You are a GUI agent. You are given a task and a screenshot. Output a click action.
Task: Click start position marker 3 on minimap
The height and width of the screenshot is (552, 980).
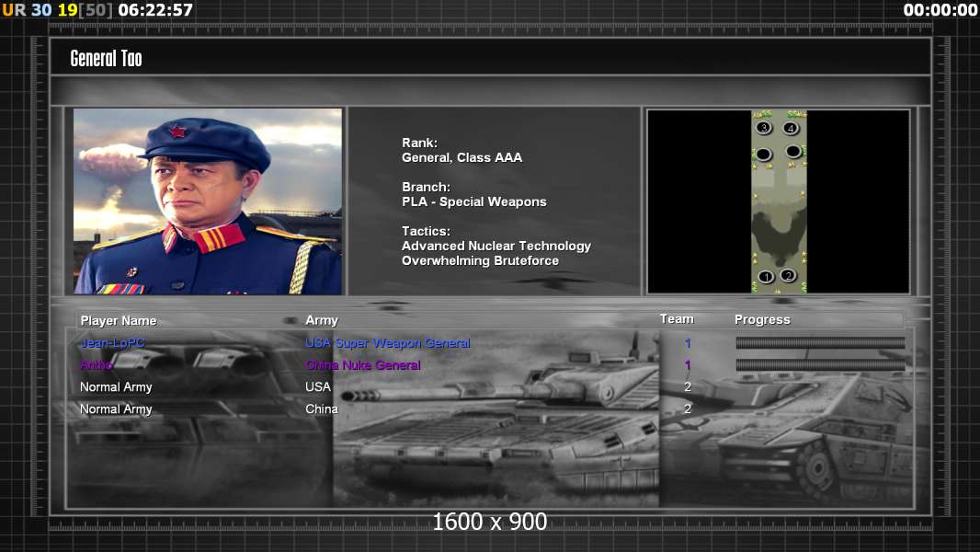[764, 128]
